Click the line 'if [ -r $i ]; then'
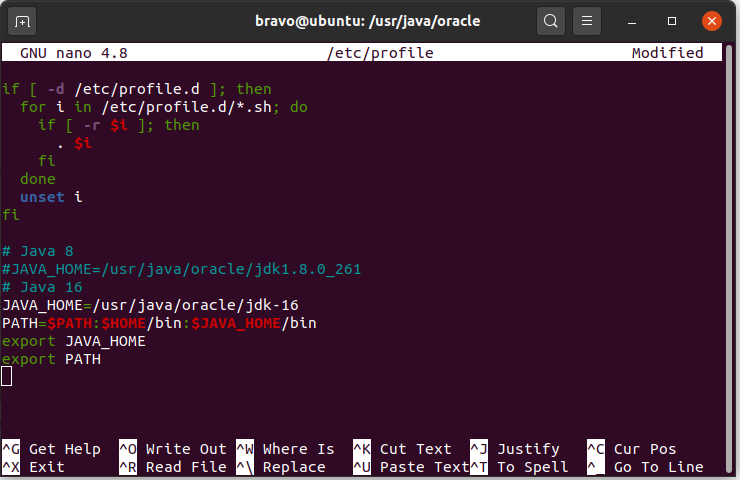Screen dimensions: 740x480 click(119, 125)
